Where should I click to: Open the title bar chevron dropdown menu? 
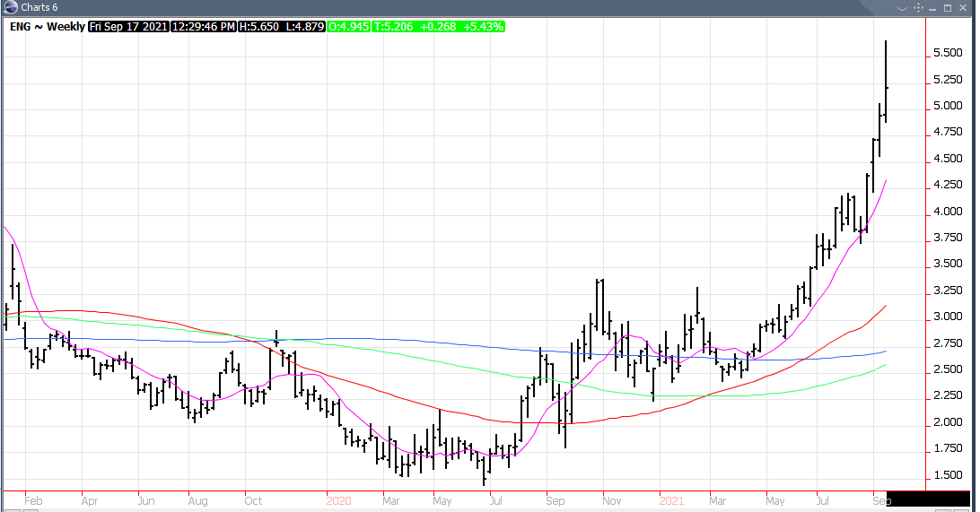coord(902,8)
